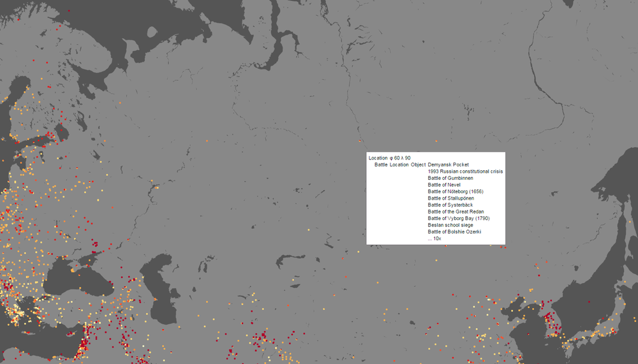Select Battle of Bolshie Ozerki entry

coord(454,232)
